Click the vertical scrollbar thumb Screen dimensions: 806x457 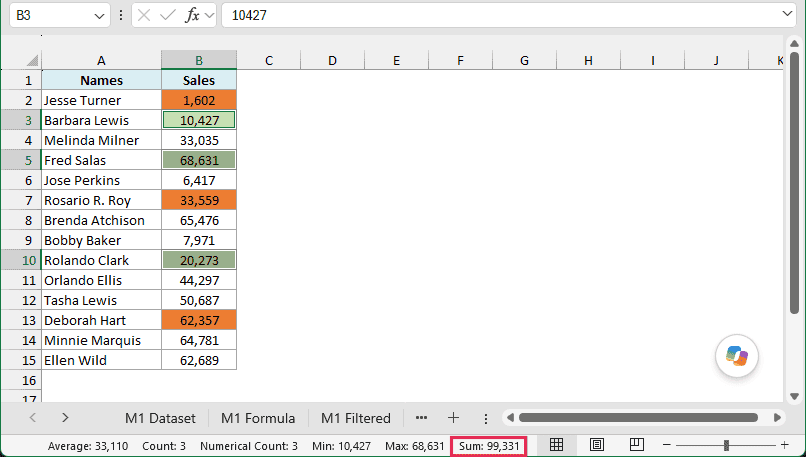(x=794, y=182)
